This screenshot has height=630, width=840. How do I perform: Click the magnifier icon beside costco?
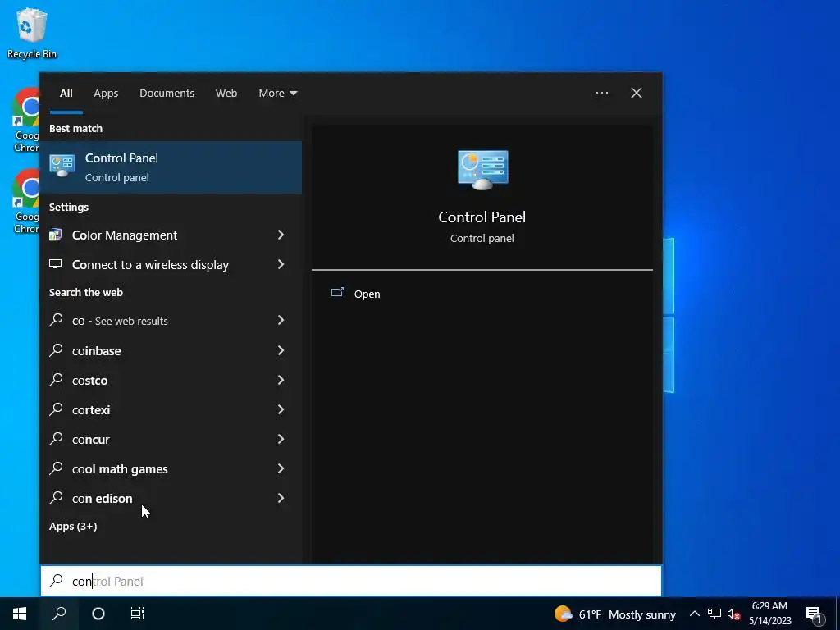click(x=56, y=379)
